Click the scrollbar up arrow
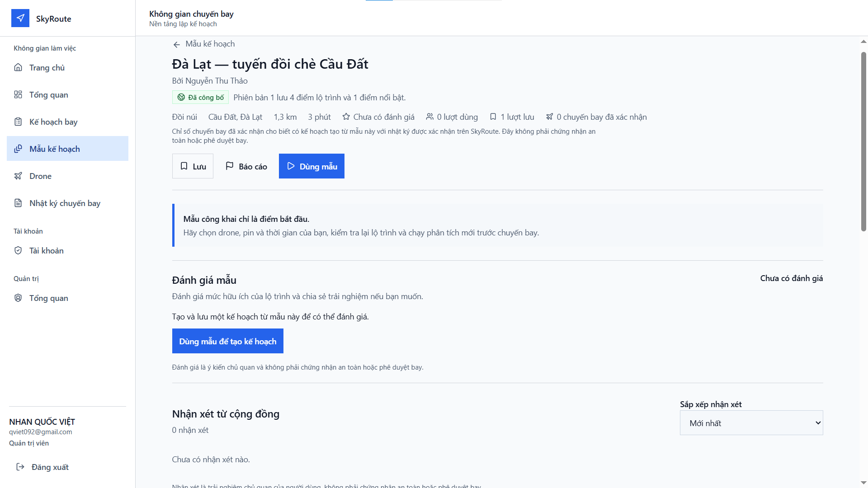 click(863, 42)
